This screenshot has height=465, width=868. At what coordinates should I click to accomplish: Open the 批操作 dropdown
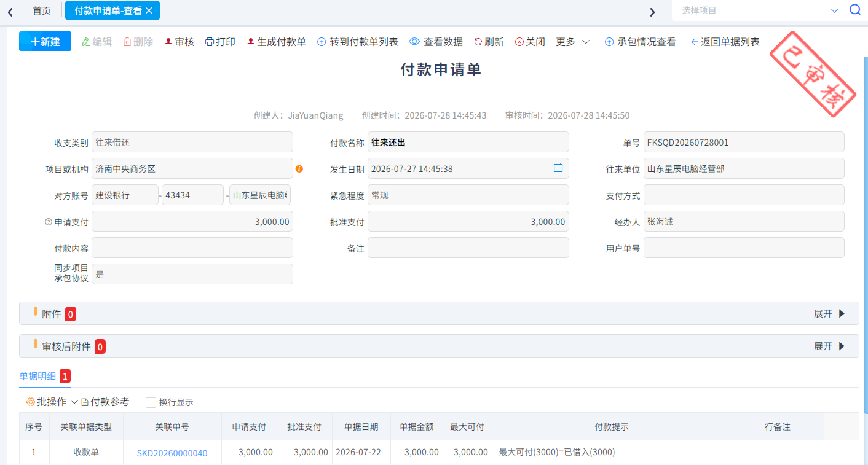click(52, 402)
